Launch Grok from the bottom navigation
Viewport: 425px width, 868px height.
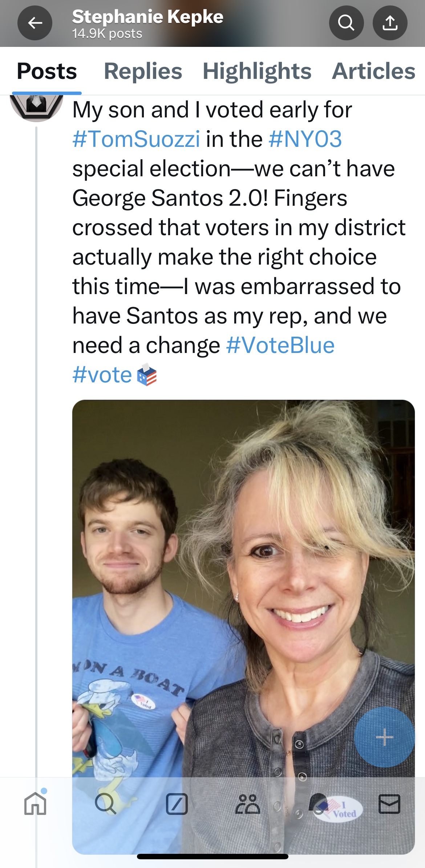click(x=177, y=804)
